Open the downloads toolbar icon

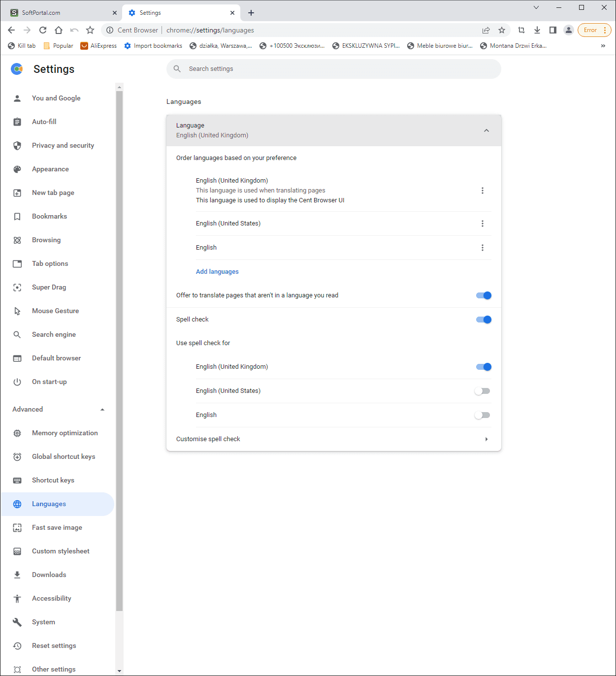(x=537, y=30)
